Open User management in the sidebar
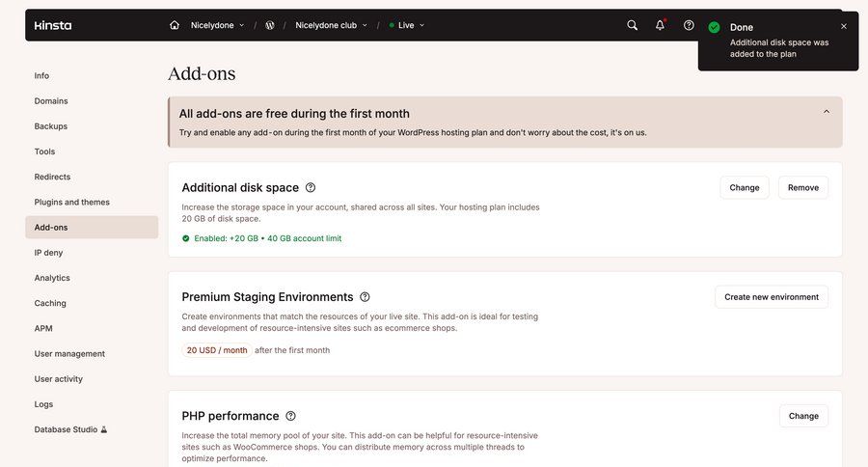The height and width of the screenshot is (467, 868). click(92, 353)
